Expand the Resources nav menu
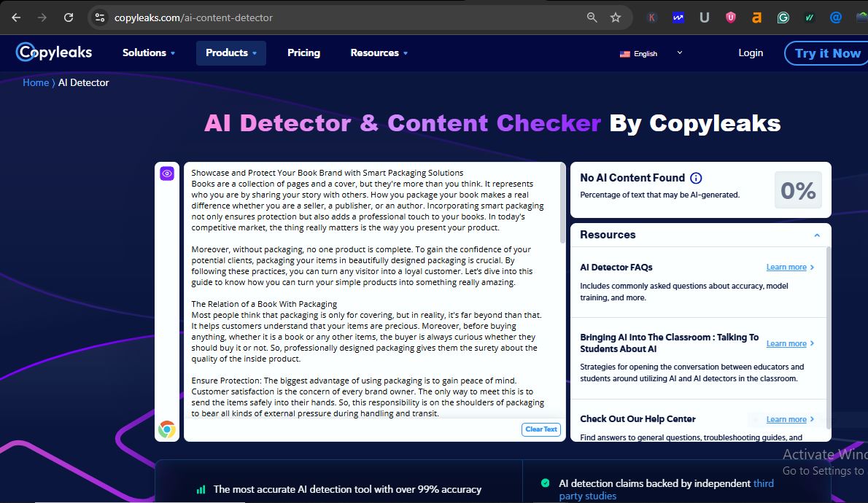868x503 pixels. click(379, 52)
